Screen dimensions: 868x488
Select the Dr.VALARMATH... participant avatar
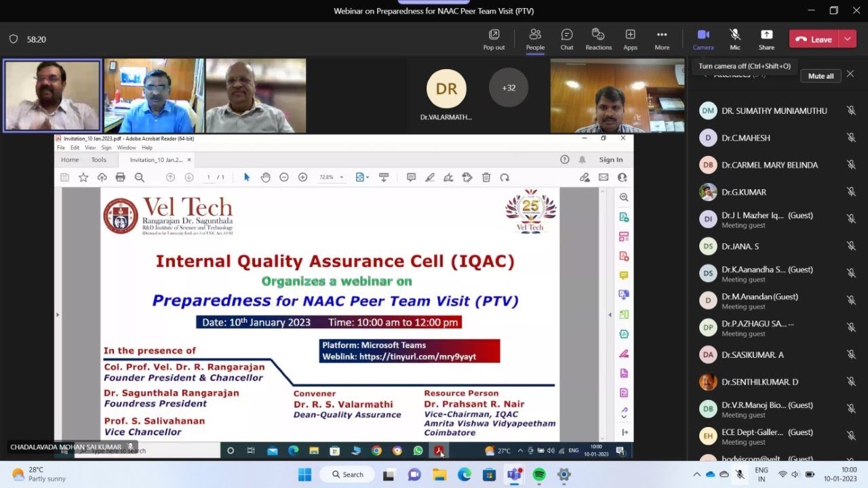(x=446, y=89)
